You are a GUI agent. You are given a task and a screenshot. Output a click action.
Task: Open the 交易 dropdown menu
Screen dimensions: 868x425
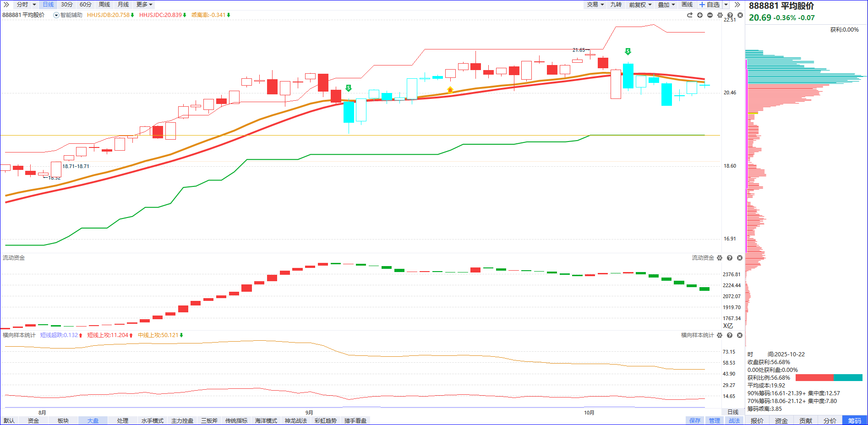pos(595,5)
